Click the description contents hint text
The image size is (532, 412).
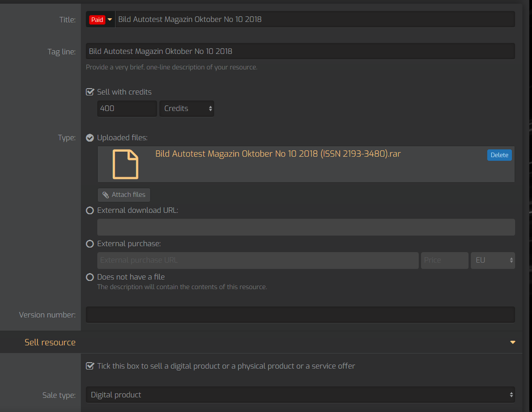[182, 287]
